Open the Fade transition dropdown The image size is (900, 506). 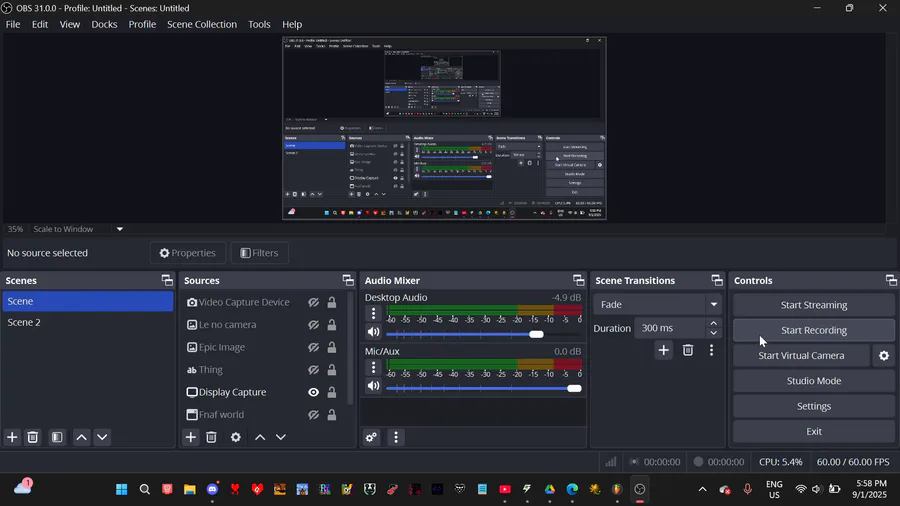pos(657,305)
